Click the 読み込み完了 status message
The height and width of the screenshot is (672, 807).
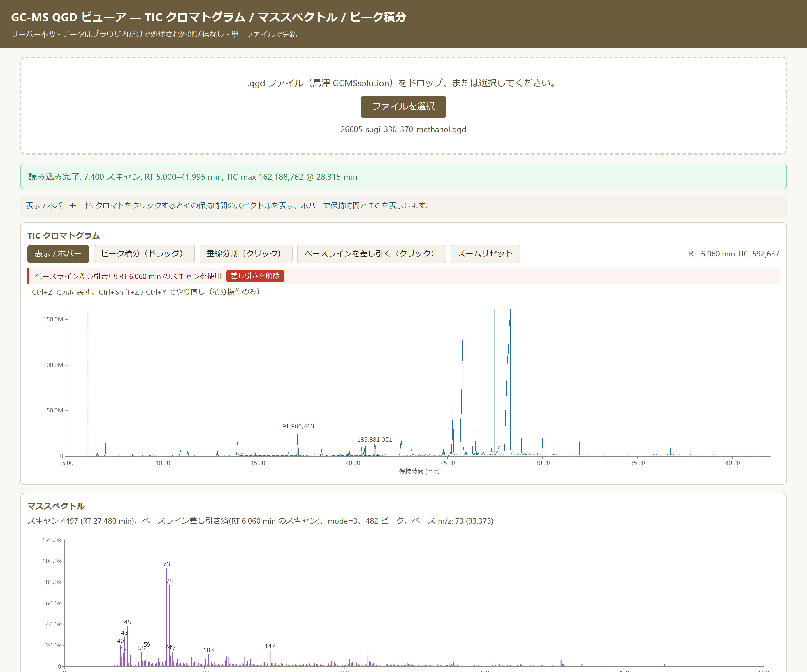[193, 177]
